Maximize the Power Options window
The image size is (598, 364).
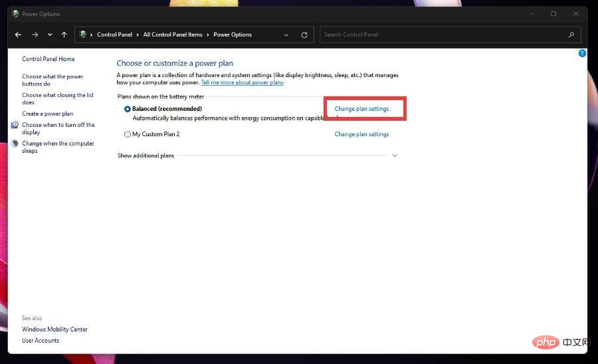553,14
